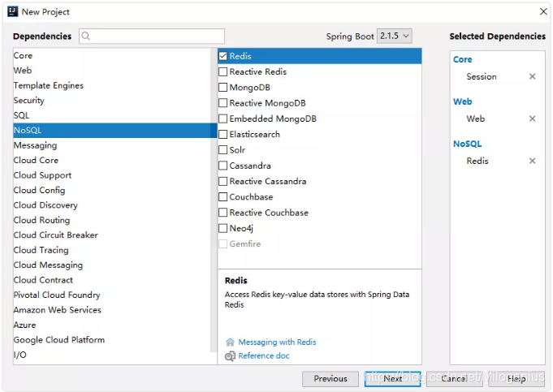The height and width of the screenshot is (392, 553).
Task: Select the Embedded MongoDB checkbox
Action: [x=222, y=118]
